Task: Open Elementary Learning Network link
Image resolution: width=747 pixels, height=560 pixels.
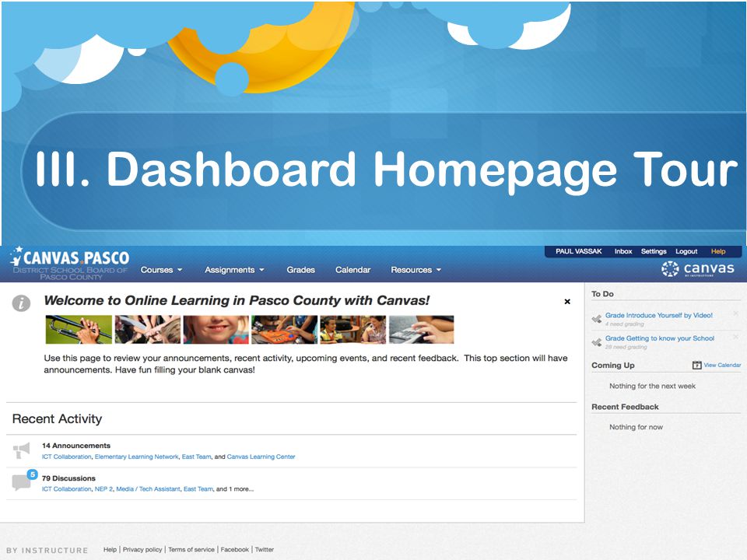Action: pyautogui.click(x=137, y=457)
